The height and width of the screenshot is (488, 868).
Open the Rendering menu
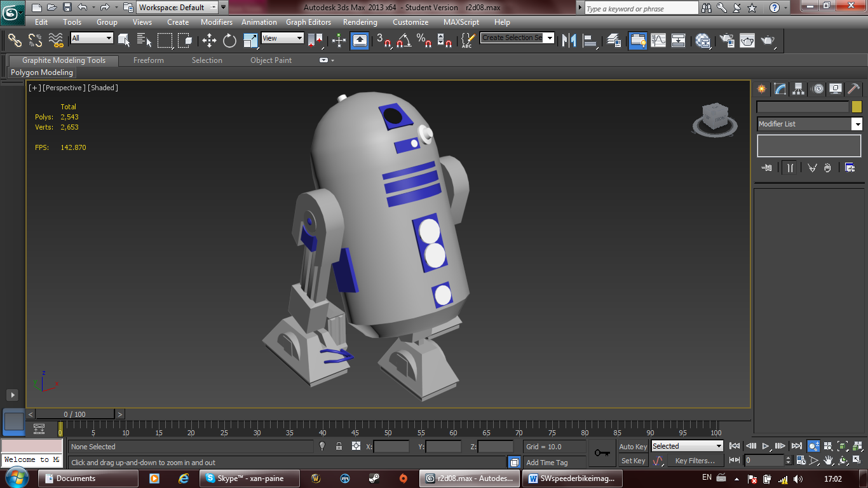pyautogui.click(x=360, y=22)
